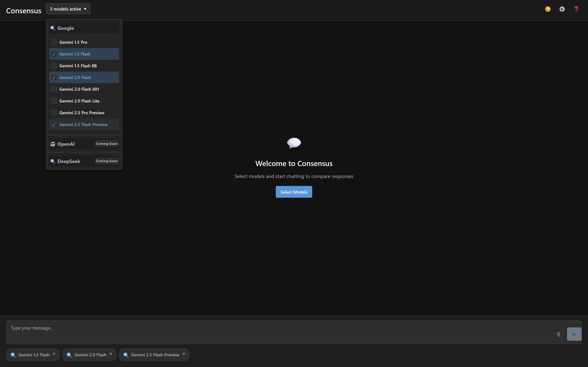
Task: Select the Gemini 1.5 Flash 8B entry
Action: point(78,66)
